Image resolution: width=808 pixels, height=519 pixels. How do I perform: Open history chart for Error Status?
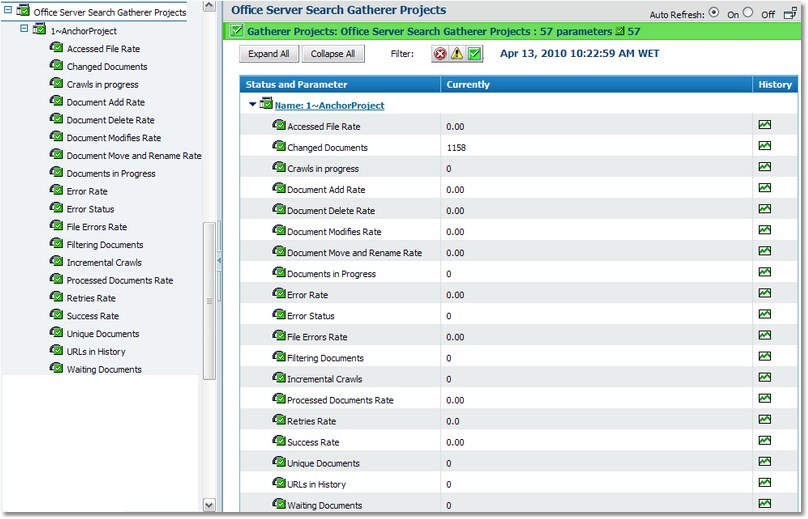tap(765, 314)
